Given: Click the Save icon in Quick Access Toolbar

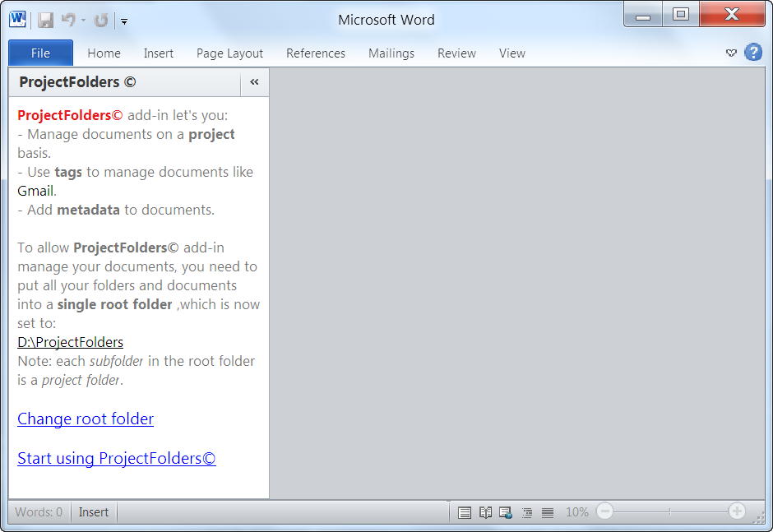Looking at the screenshot, I should (46, 21).
